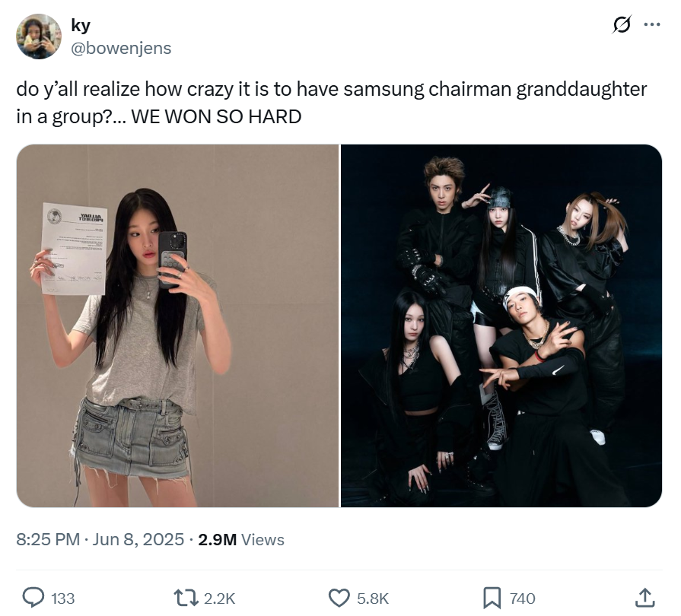Open ky's profile avatar picture
This screenshot has height=616, width=681.
[x=39, y=37]
